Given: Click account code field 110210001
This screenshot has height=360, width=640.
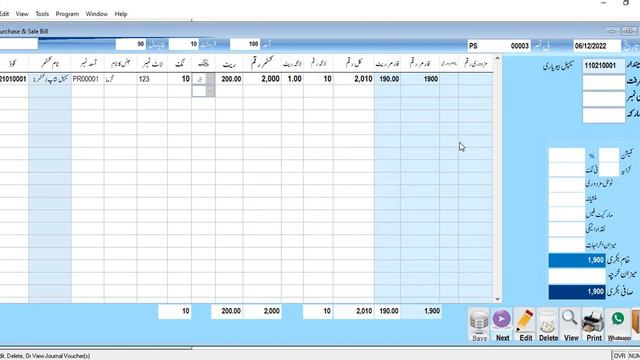Looking at the screenshot, I should pos(604,66).
